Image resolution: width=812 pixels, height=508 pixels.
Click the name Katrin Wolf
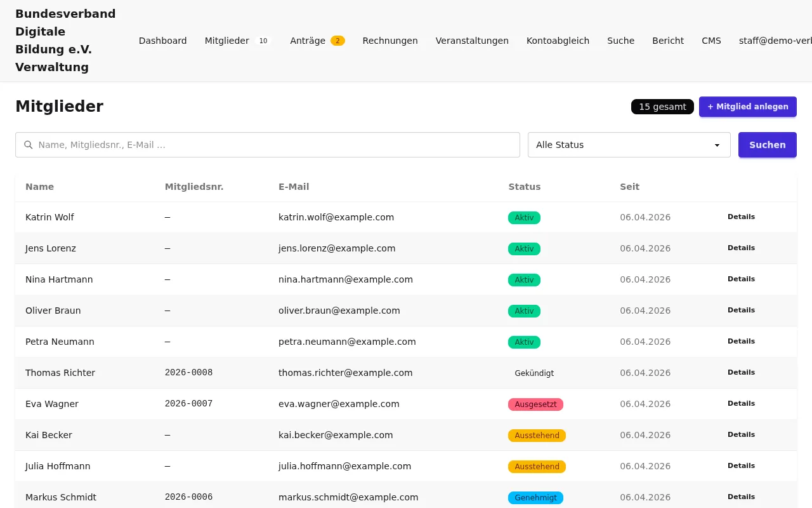click(x=49, y=217)
